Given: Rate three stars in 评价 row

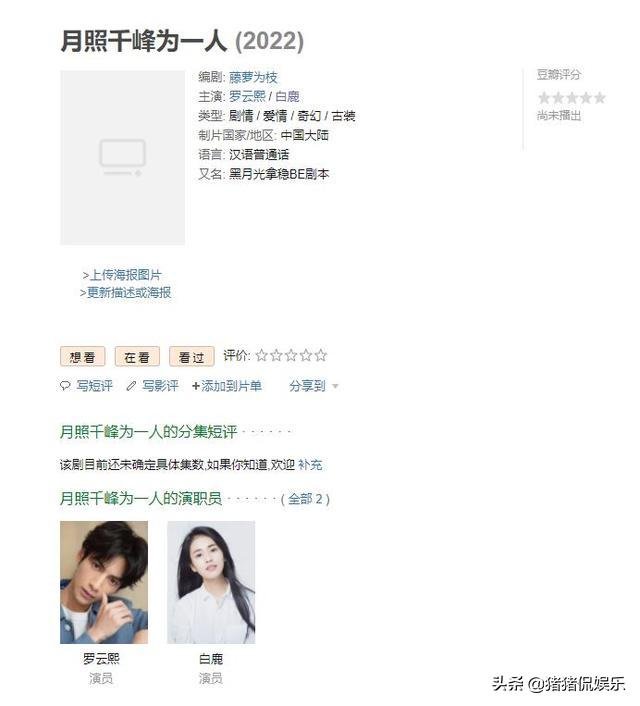Looking at the screenshot, I should click(291, 356).
